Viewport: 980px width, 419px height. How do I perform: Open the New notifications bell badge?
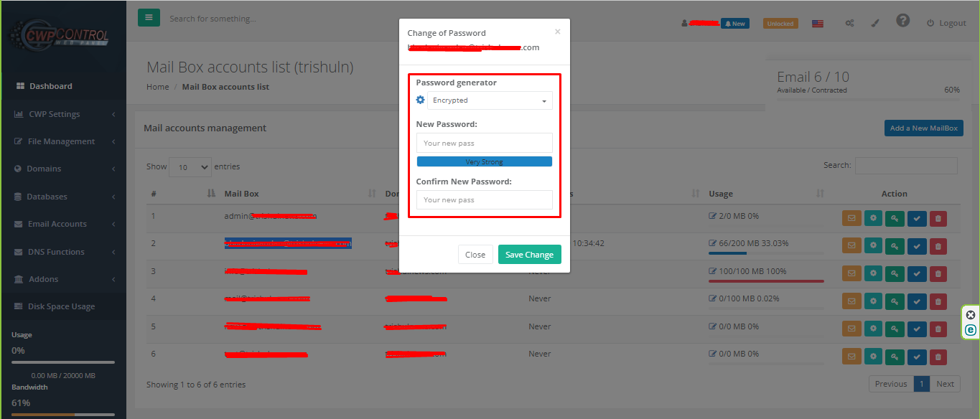pos(734,24)
